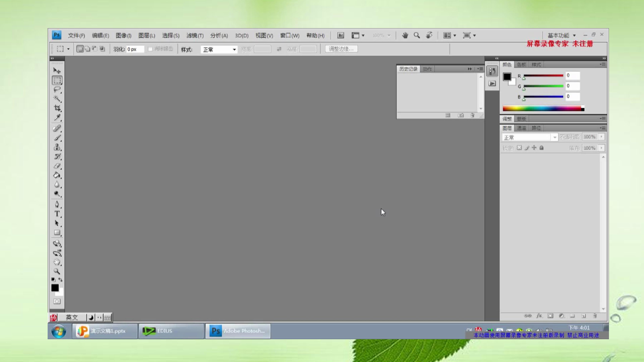Open the 滤镜(T) menu
Viewport: 644px width, 362px height.
pos(195,36)
